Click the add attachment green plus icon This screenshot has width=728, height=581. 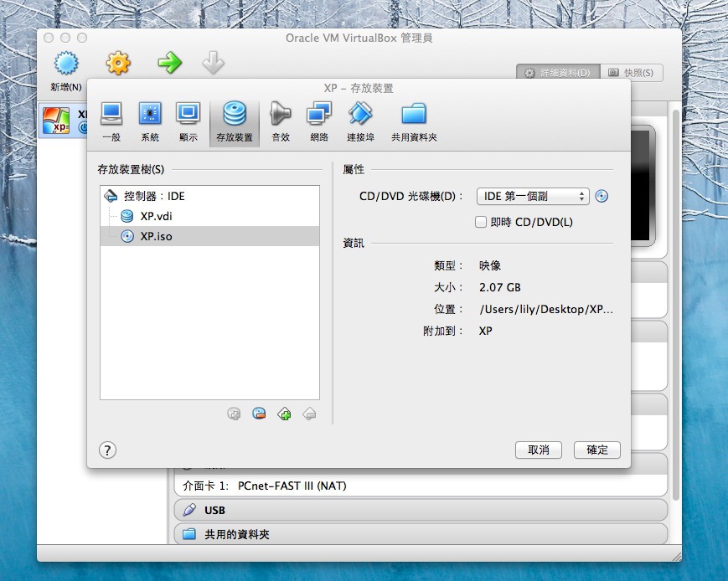pos(284,414)
